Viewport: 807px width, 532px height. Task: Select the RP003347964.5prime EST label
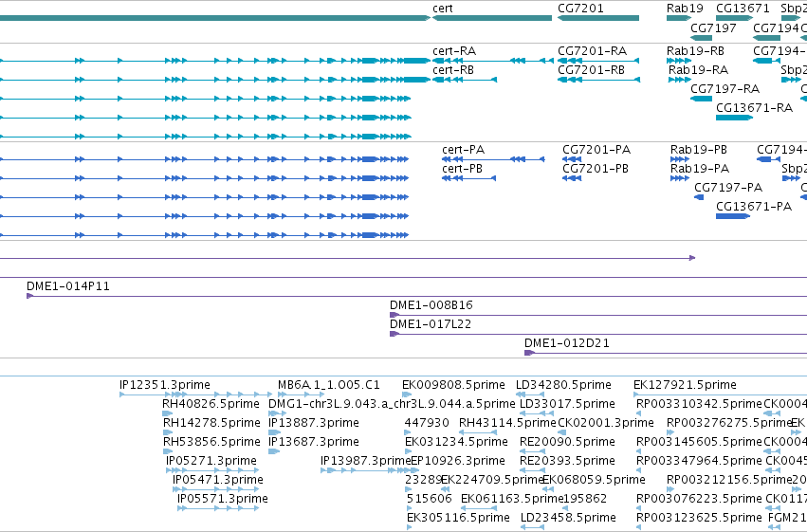(699, 461)
